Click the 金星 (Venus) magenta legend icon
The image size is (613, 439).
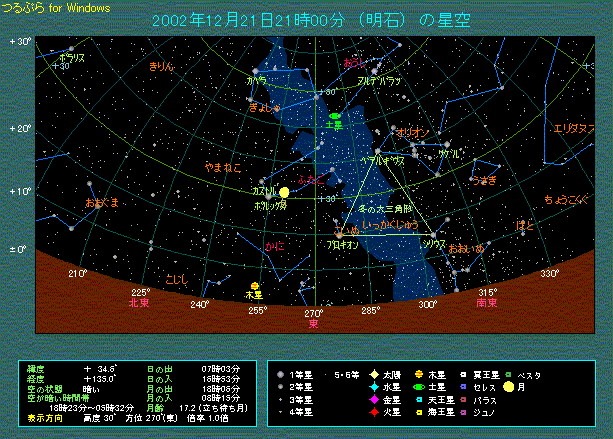(x=371, y=399)
